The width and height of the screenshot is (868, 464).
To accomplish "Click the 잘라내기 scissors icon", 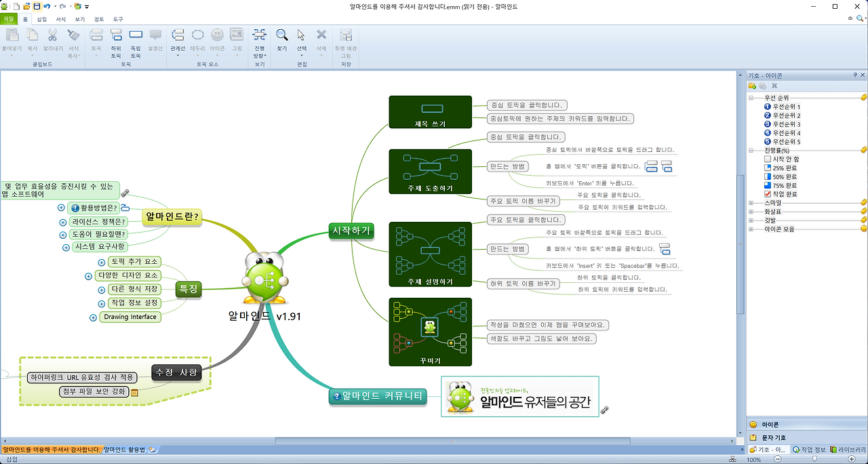I will 52,35.
